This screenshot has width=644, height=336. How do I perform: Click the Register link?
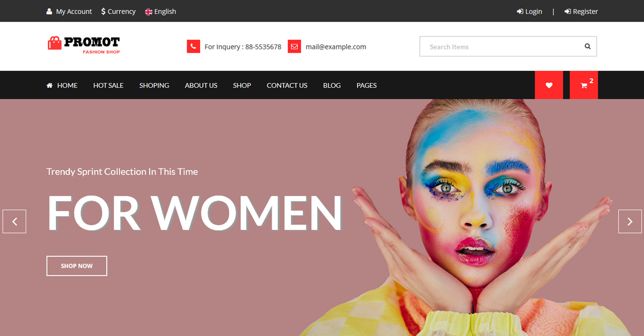coord(581,11)
